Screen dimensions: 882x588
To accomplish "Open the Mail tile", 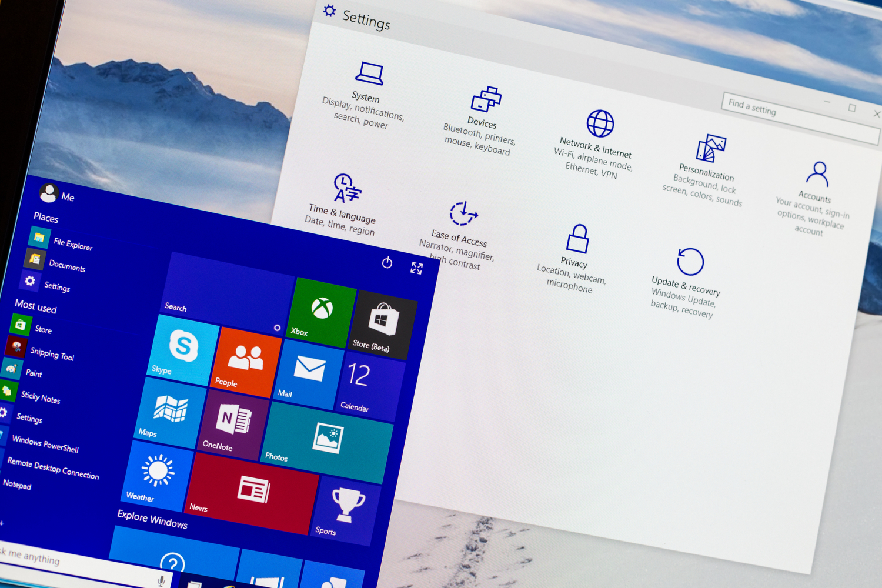I will point(308,370).
